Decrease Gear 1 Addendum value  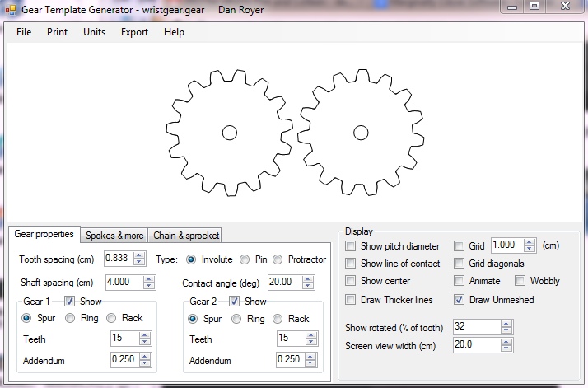point(145,362)
